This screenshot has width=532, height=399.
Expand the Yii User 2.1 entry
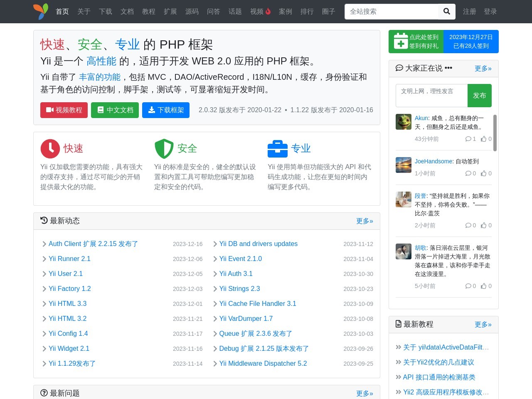[x=44, y=274]
